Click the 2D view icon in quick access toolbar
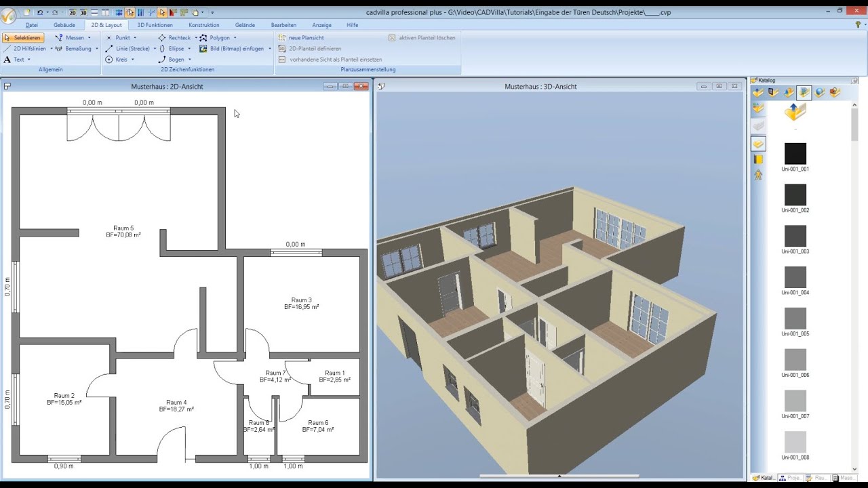 pyautogui.click(x=73, y=12)
